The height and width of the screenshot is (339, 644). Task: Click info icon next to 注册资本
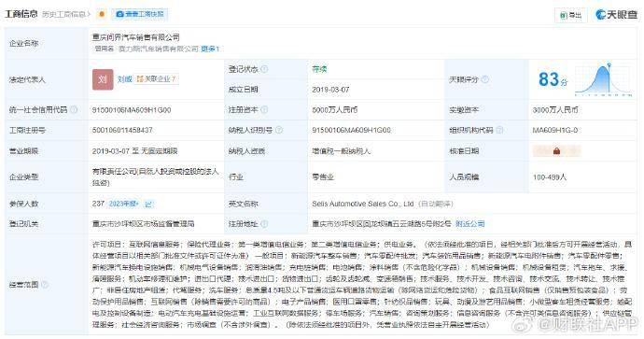click(264, 109)
